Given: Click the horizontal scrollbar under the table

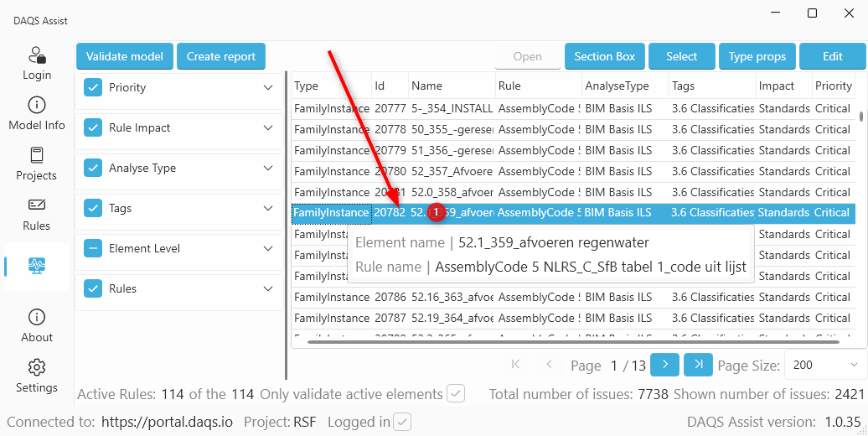Looking at the screenshot, I should pyautogui.click(x=570, y=342).
